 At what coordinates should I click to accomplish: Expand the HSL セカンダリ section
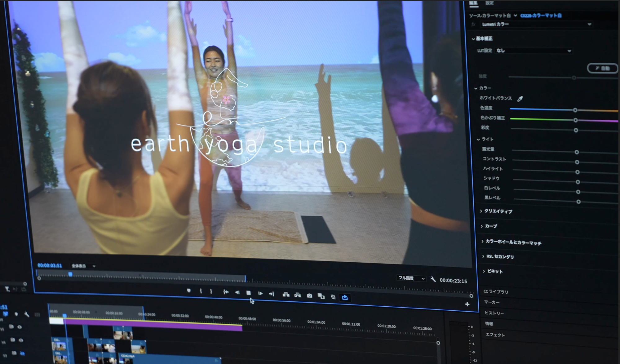pos(483,256)
